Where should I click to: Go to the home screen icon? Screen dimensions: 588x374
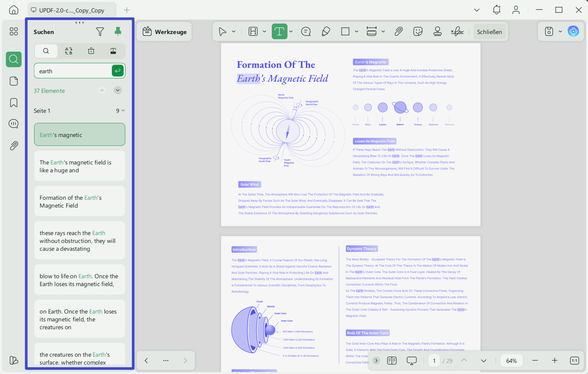coord(14,10)
